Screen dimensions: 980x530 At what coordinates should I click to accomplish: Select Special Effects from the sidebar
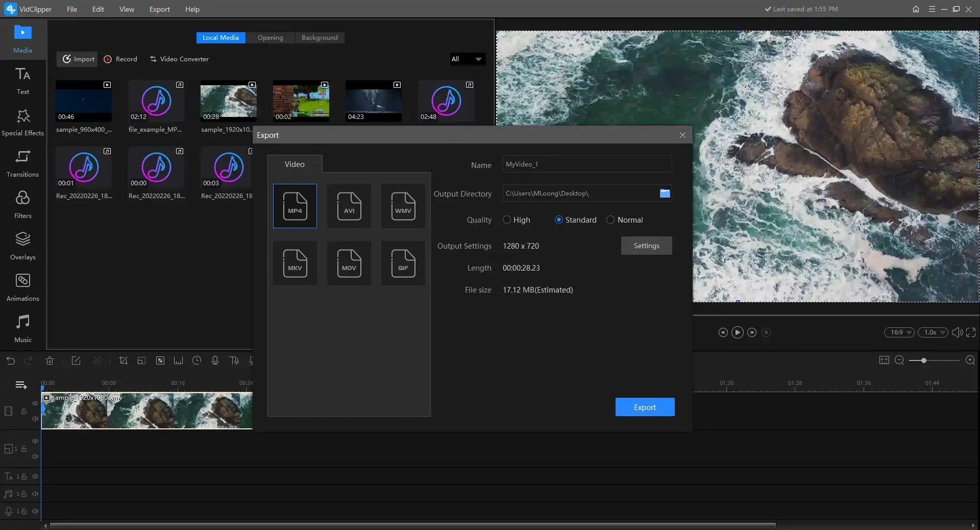click(x=22, y=122)
